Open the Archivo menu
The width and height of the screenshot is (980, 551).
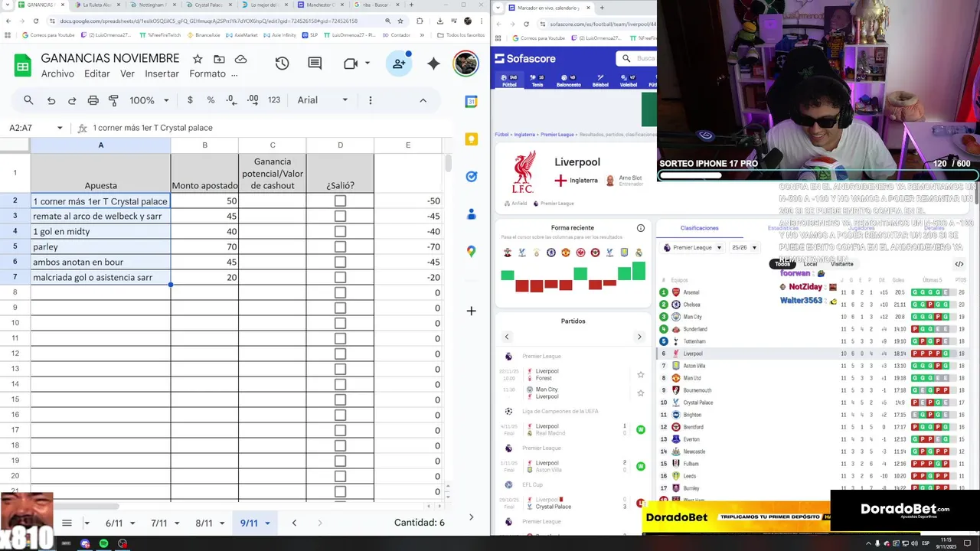click(57, 74)
